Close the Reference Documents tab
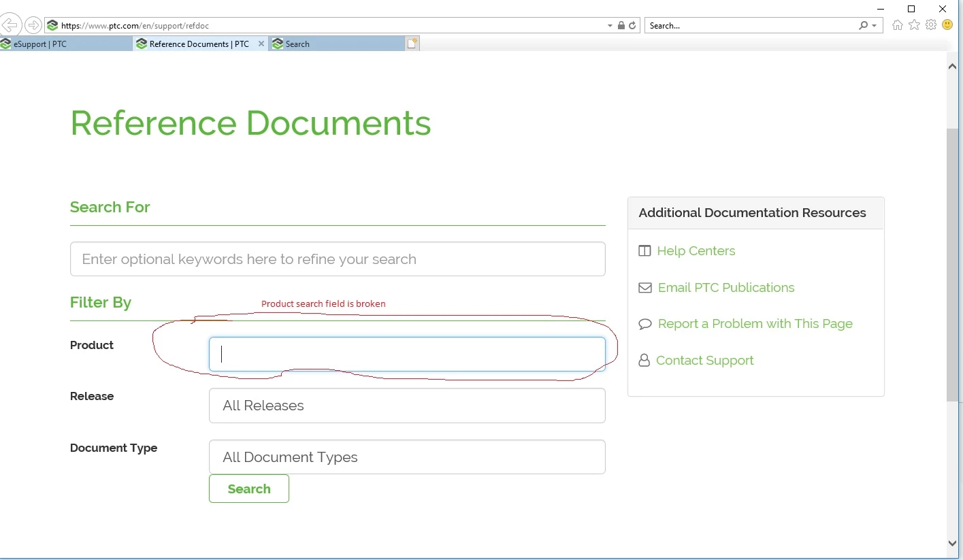This screenshot has width=963, height=560. [x=261, y=44]
